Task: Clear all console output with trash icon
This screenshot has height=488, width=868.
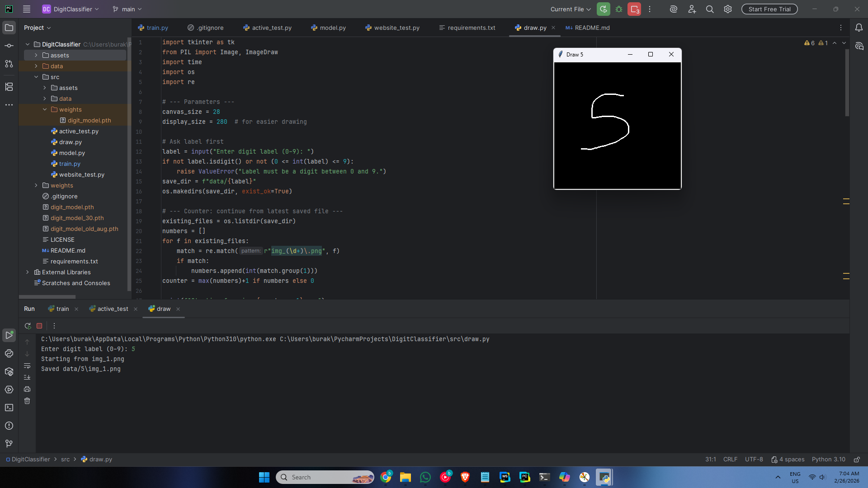Action: 27,401
